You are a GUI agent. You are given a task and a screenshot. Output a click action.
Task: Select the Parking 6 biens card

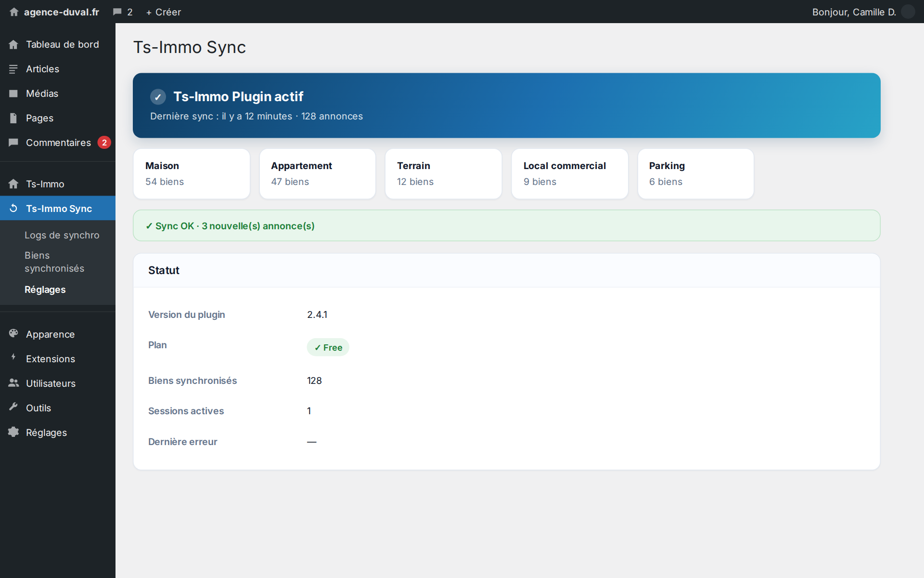(x=696, y=174)
